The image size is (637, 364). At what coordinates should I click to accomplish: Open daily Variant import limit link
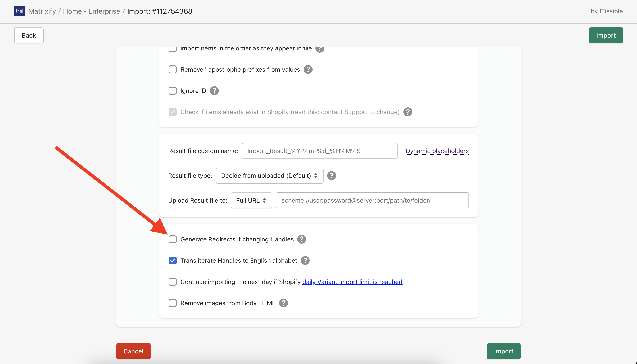coord(352,282)
